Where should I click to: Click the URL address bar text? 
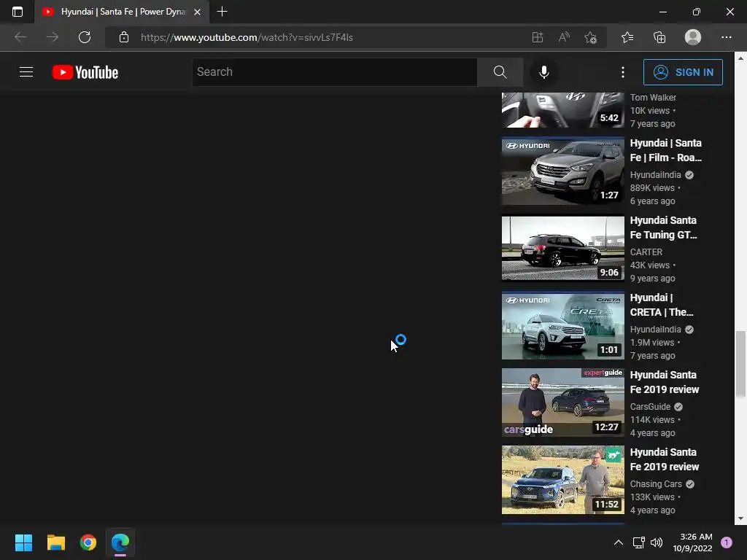tap(247, 37)
